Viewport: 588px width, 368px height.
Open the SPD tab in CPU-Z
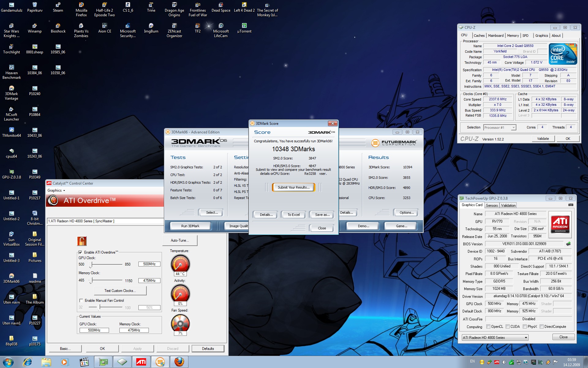pyautogui.click(x=526, y=36)
